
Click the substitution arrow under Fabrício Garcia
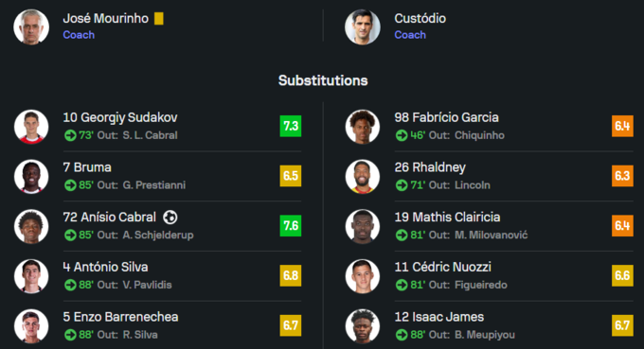(x=402, y=135)
